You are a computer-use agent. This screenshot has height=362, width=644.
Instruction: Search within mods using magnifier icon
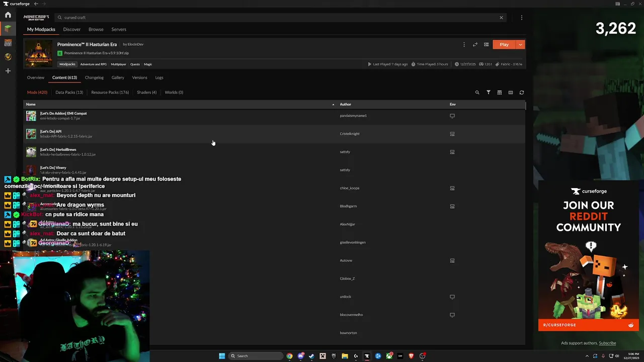click(477, 93)
